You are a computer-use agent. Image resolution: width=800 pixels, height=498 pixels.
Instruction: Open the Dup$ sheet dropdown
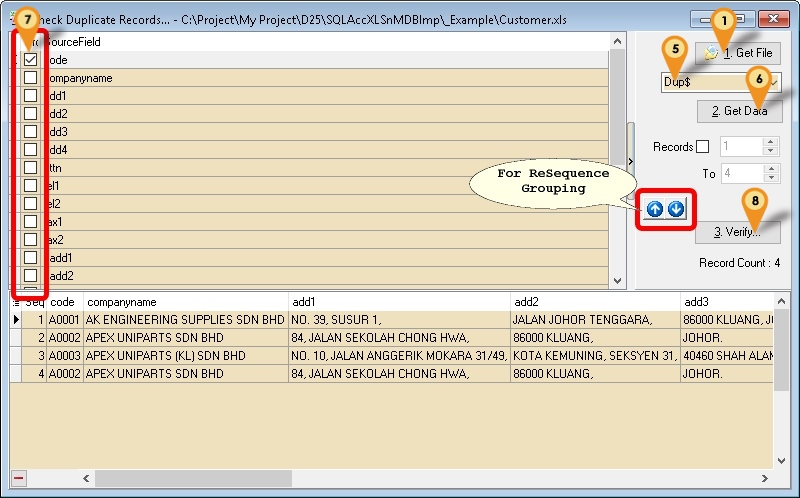tap(774, 82)
